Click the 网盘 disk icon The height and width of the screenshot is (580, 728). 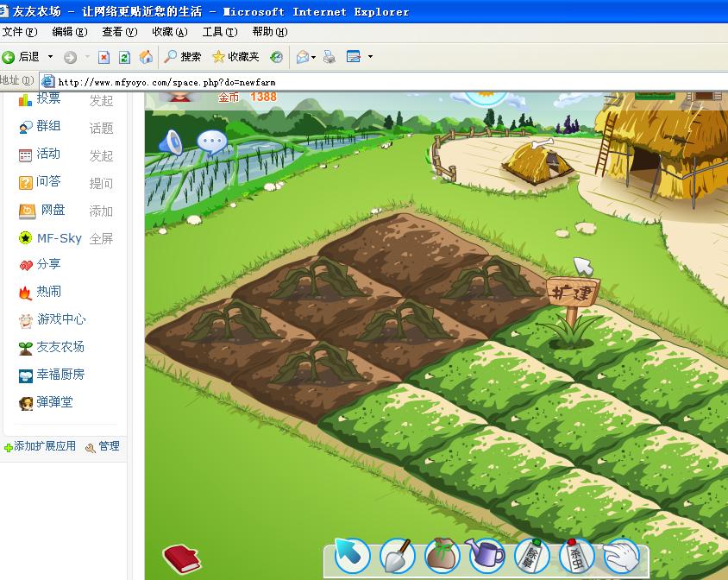point(27,211)
